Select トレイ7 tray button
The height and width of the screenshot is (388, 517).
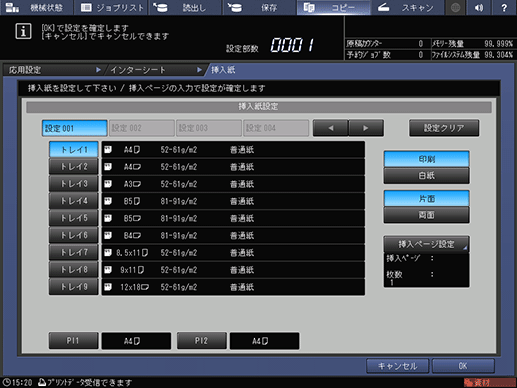tap(74, 252)
